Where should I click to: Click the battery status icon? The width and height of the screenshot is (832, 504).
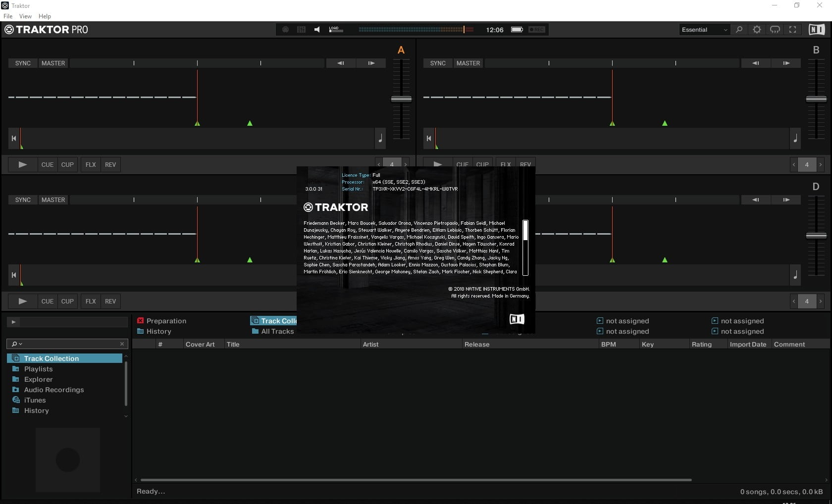pyautogui.click(x=517, y=30)
